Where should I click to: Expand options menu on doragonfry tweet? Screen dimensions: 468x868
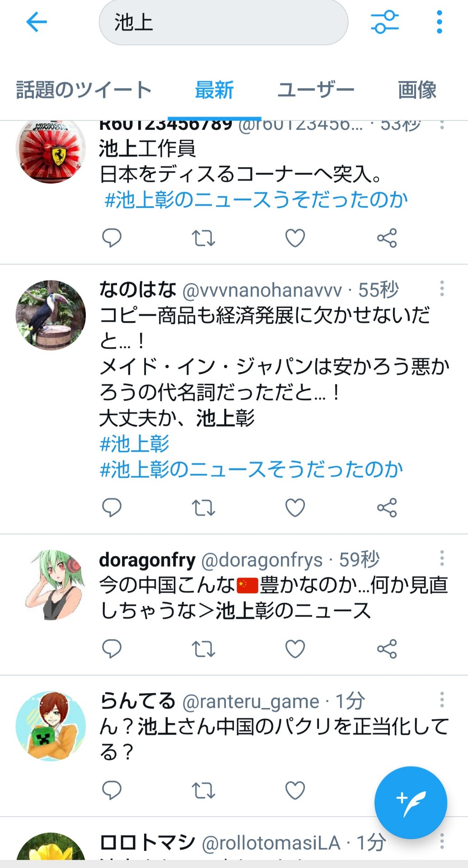(x=442, y=558)
